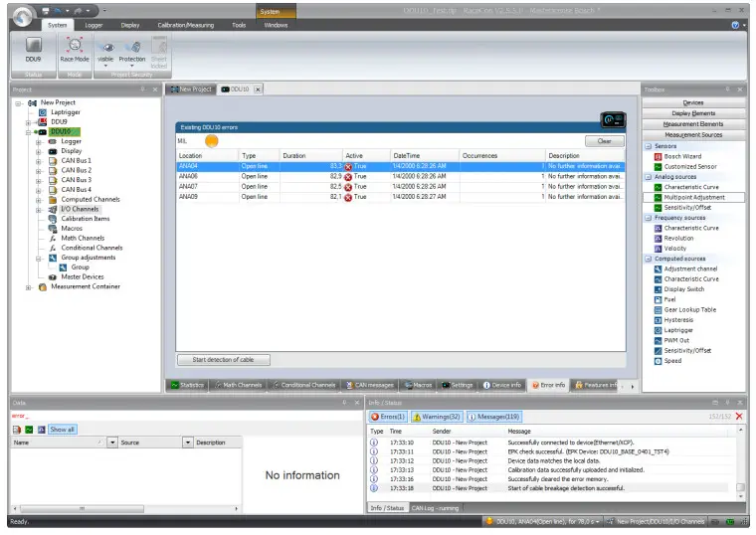Click the device display icon above error table
Screen dimensions: 756x535
(613, 119)
